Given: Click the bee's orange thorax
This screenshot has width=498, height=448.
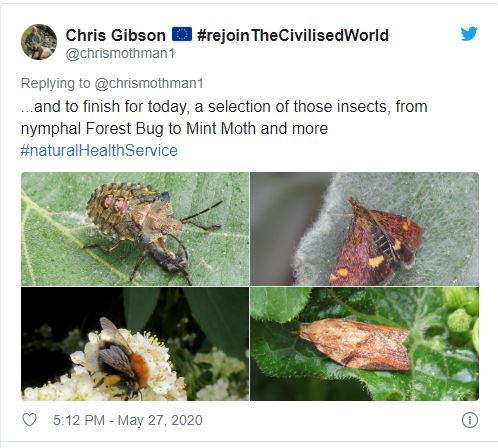Looking at the screenshot, I should [x=139, y=370].
